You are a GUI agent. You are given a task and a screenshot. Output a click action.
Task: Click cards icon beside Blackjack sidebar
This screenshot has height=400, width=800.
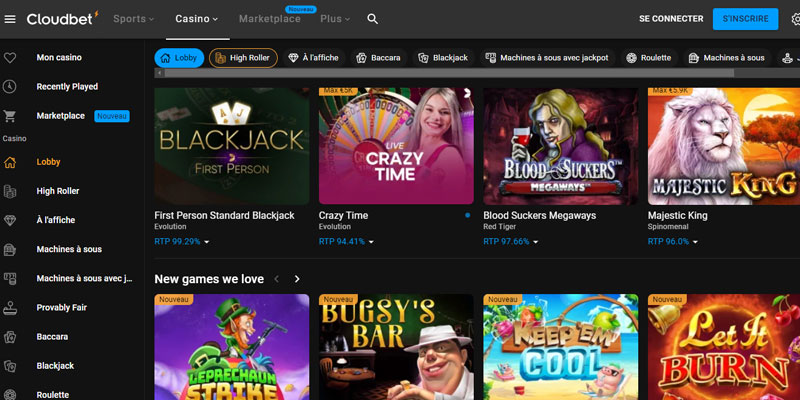[x=10, y=366]
